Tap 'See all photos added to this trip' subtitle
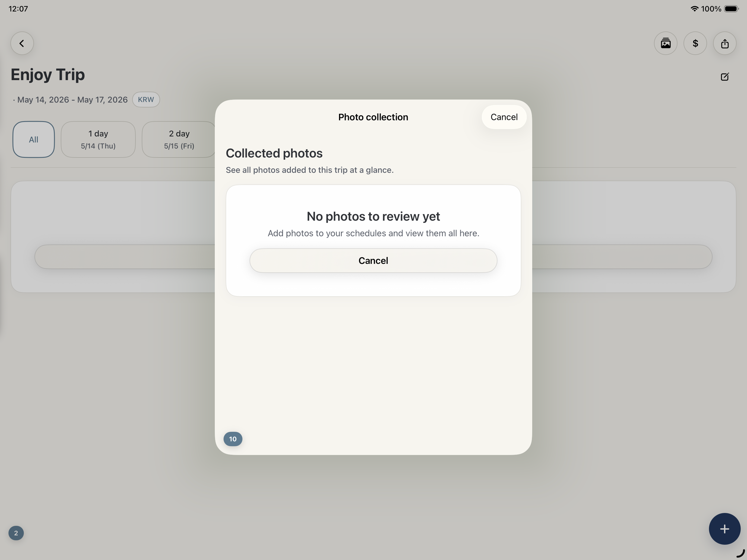This screenshot has width=747, height=560. 309,170
